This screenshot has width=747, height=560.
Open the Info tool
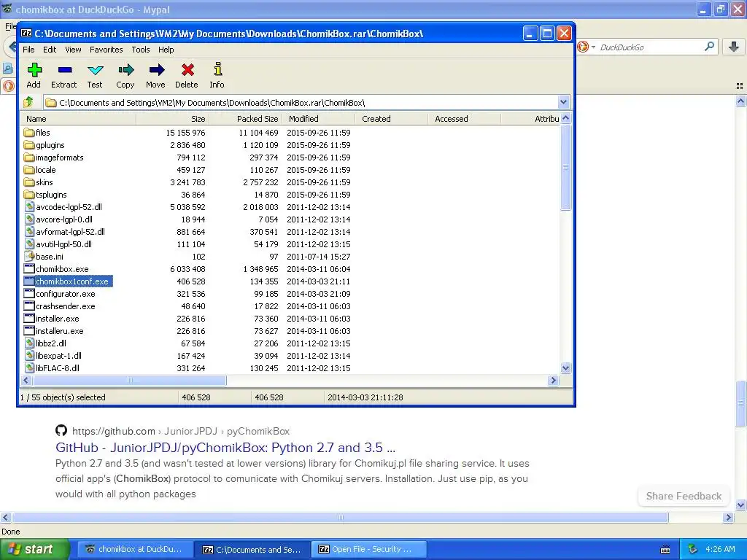(x=217, y=69)
